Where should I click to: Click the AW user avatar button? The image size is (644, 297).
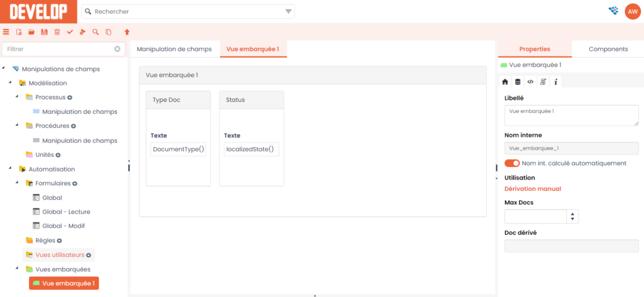pos(631,11)
